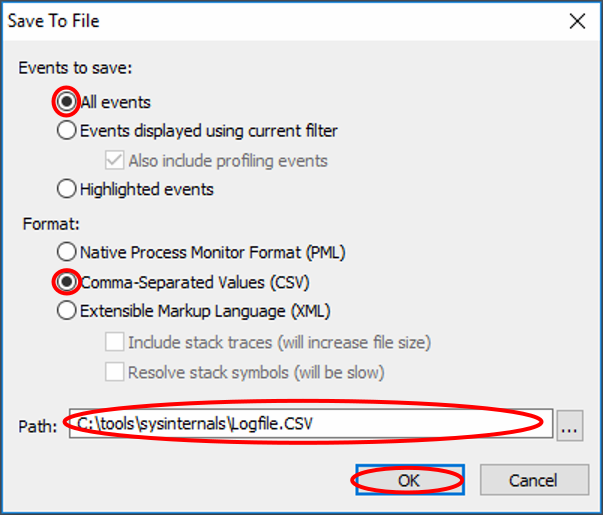
Task: Click the Cancel button
Action: coord(533,480)
